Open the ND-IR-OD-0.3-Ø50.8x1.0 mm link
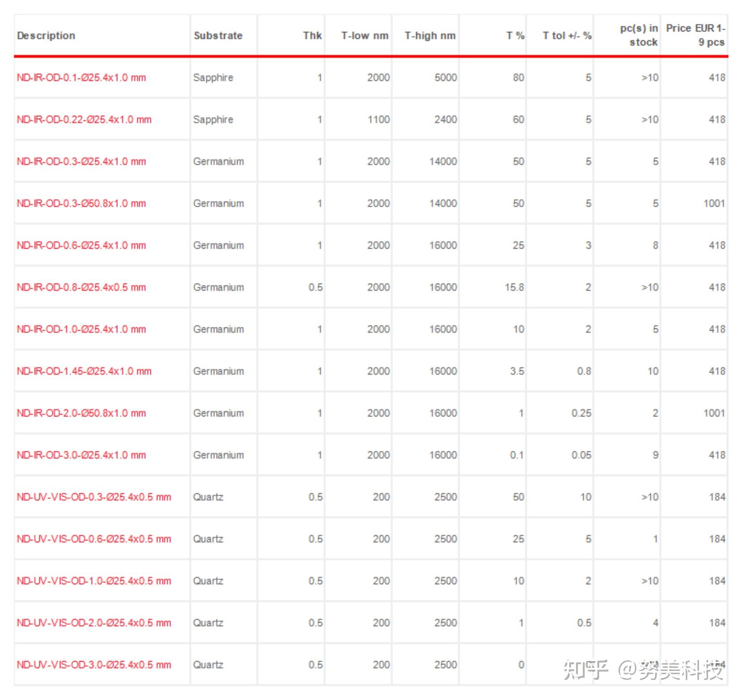 point(81,204)
